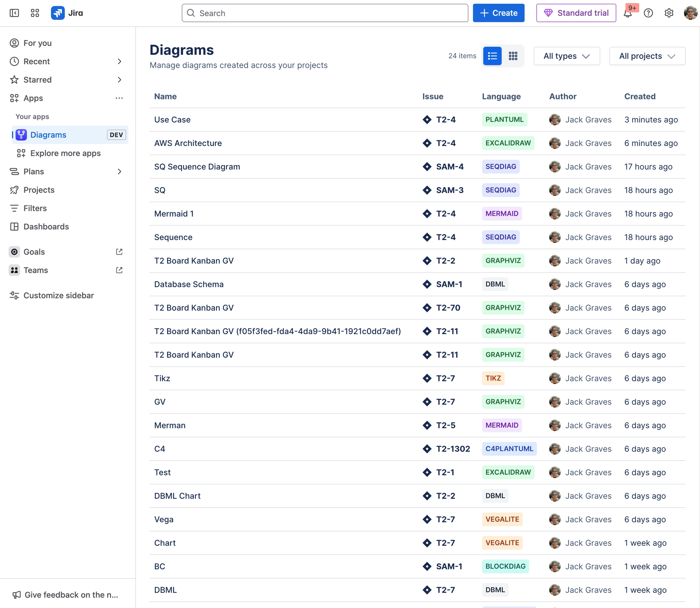Viewport: 700px width, 608px height.
Task: Open the All types dropdown
Action: click(566, 56)
